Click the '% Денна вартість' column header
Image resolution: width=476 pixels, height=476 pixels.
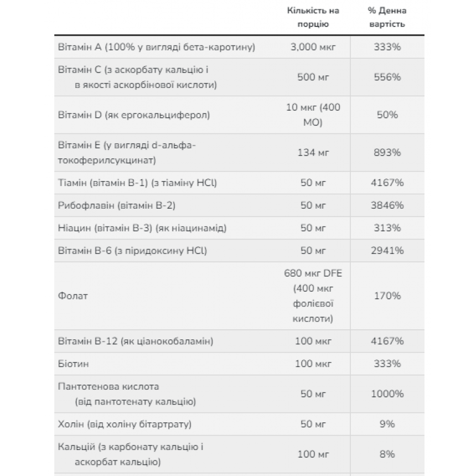(387, 17)
